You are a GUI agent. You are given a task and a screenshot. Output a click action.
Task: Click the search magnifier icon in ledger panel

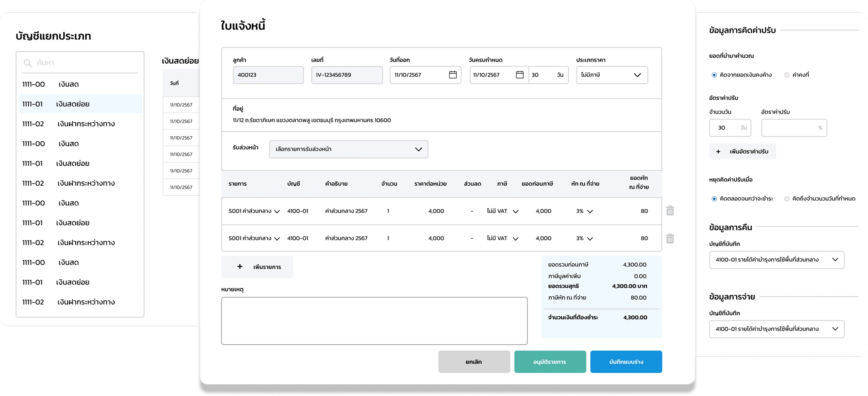[28, 63]
